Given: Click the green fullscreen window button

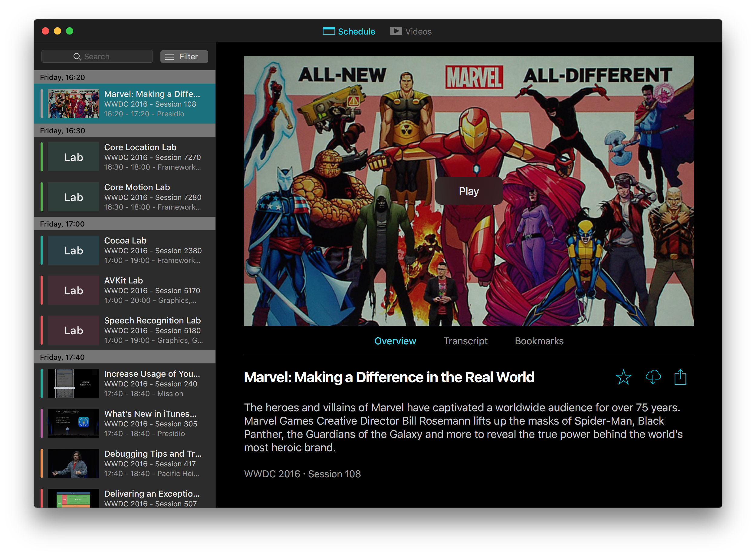Looking at the screenshot, I should (70, 31).
